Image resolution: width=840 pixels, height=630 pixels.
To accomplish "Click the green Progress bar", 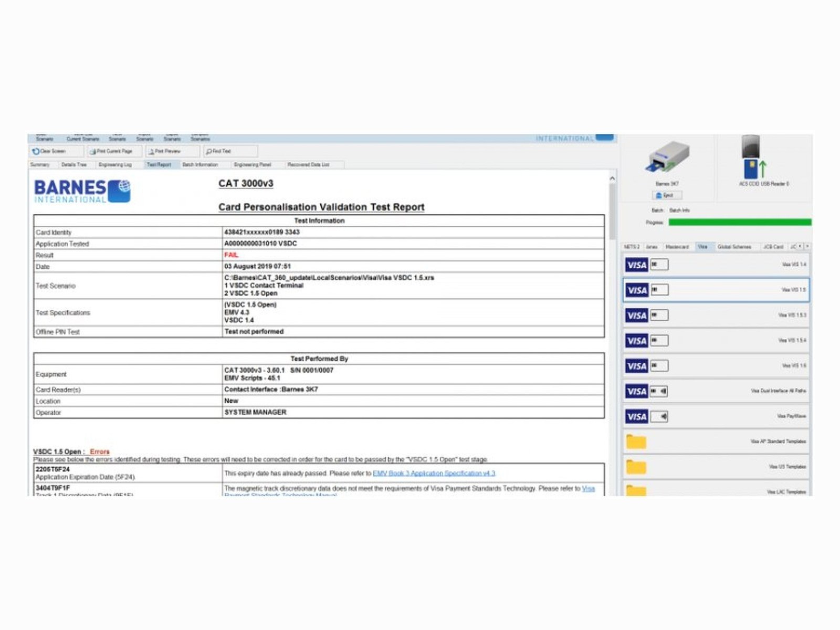I will point(740,223).
